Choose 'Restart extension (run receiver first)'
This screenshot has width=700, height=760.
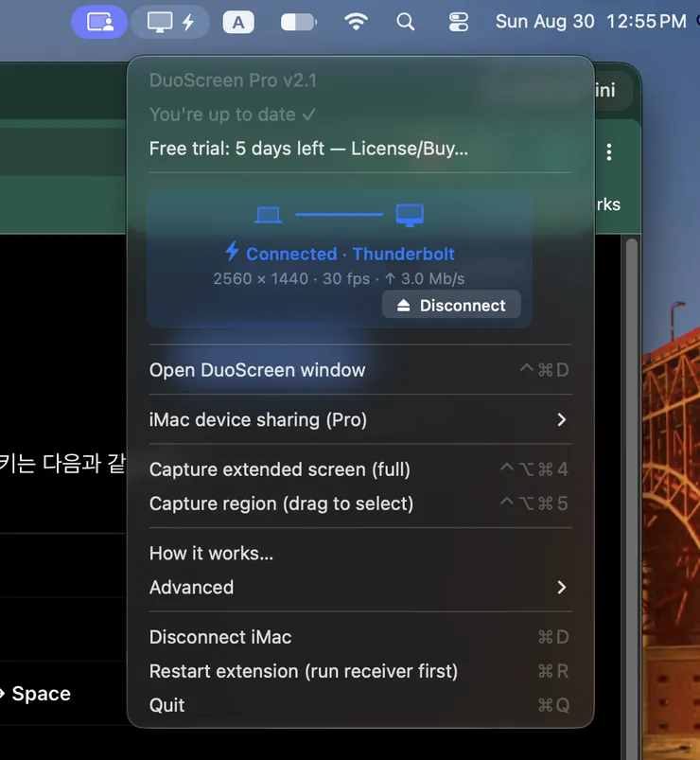360,671
